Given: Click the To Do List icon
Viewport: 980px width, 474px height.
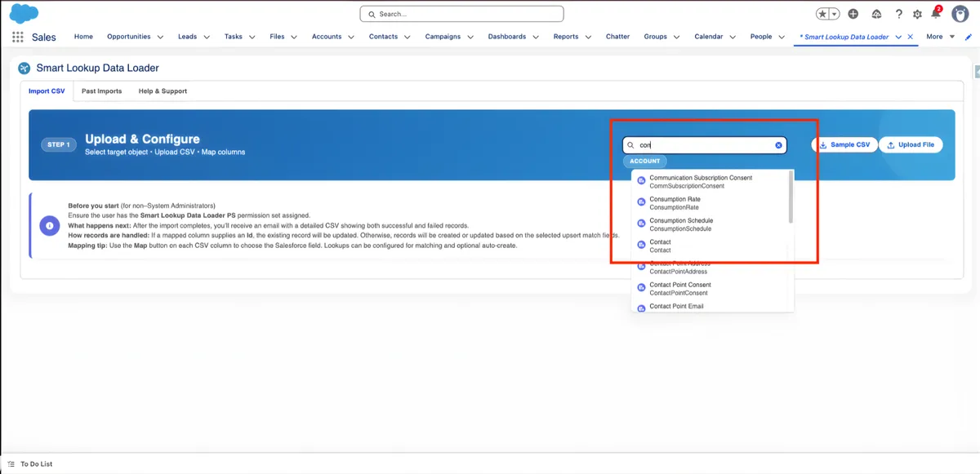Looking at the screenshot, I should [x=11, y=464].
